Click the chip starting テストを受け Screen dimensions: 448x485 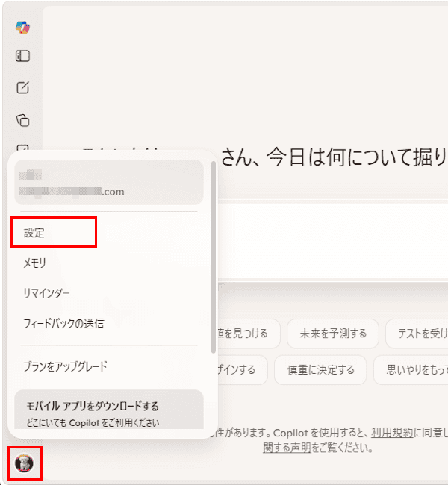417,334
